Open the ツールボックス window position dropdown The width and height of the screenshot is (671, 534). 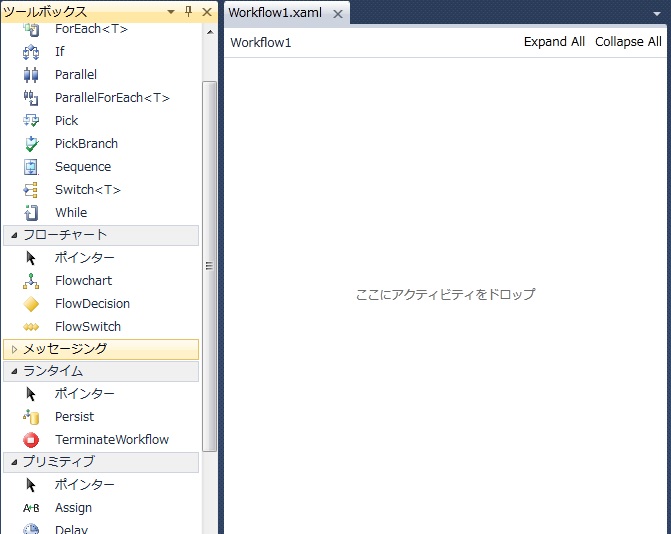click(x=171, y=12)
